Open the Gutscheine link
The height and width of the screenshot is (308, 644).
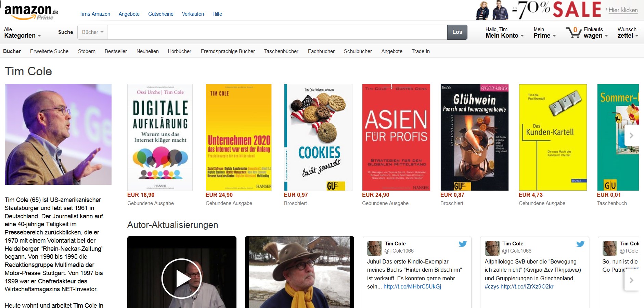160,14
